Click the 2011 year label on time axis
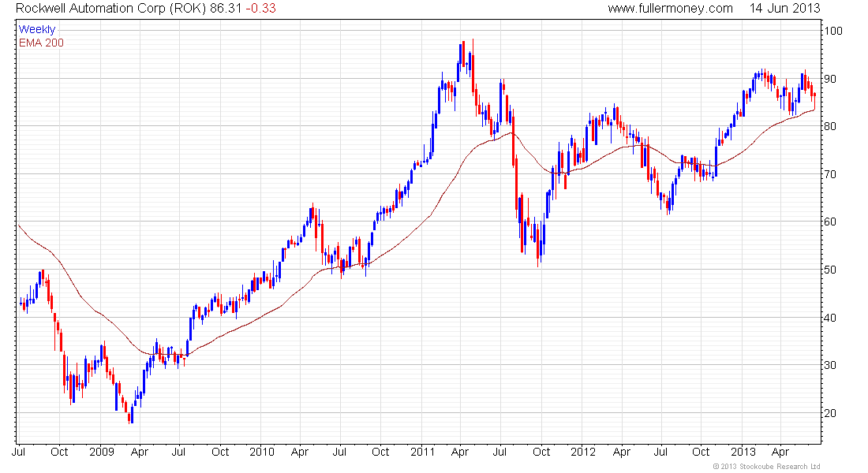Viewport: 868px width, 473px height. coord(422,452)
